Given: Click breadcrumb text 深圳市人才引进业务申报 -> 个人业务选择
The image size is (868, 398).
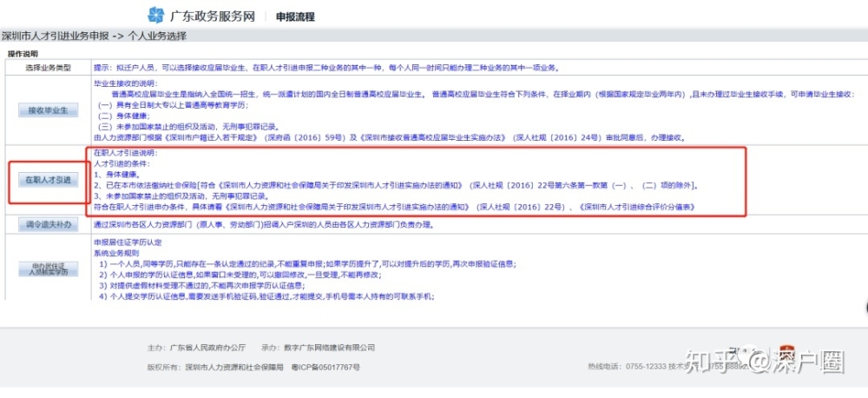Looking at the screenshot, I should tap(94, 36).
